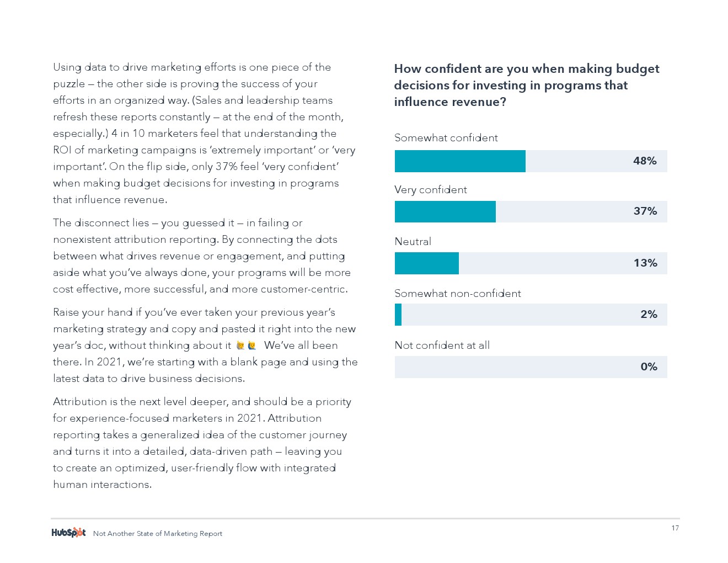Click the 'Not confident at all' label
Image resolution: width=728 pixels, height=563 pixels.
(x=442, y=346)
